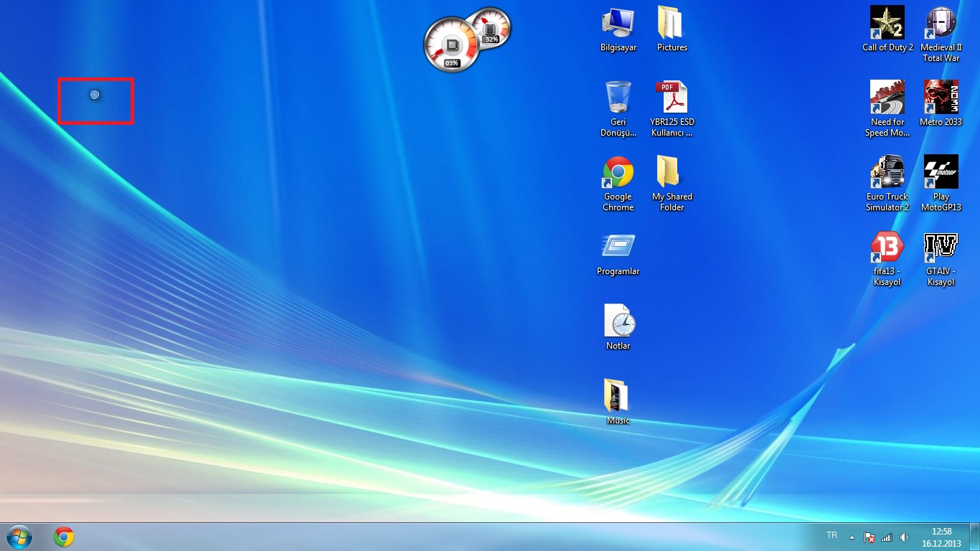Select the Music folder icon
Image resolution: width=980 pixels, height=551 pixels.
[618, 402]
